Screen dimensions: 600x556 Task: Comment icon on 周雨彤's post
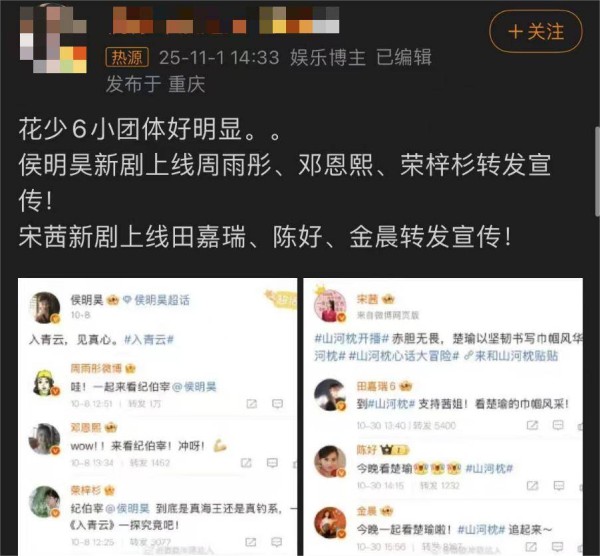pyautogui.click(x=277, y=404)
